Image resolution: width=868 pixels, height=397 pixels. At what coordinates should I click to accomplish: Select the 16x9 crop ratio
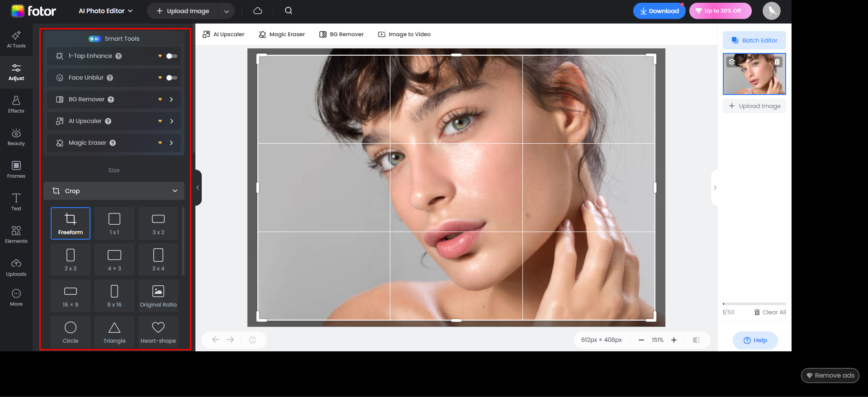pyautogui.click(x=71, y=296)
